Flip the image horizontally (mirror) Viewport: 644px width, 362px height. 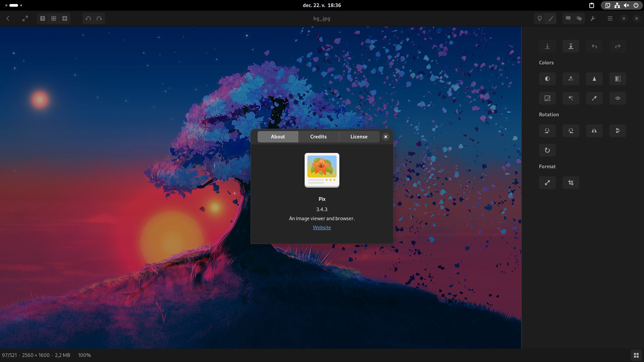click(x=594, y=131)
